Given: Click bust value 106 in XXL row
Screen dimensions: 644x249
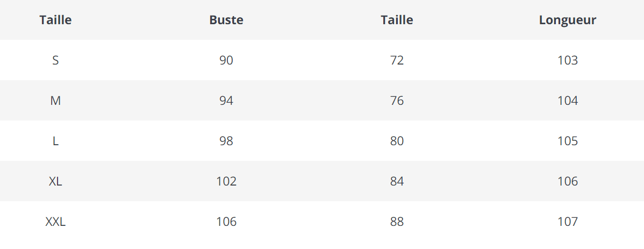Looking at the screenshot, I should pos(226,222).
